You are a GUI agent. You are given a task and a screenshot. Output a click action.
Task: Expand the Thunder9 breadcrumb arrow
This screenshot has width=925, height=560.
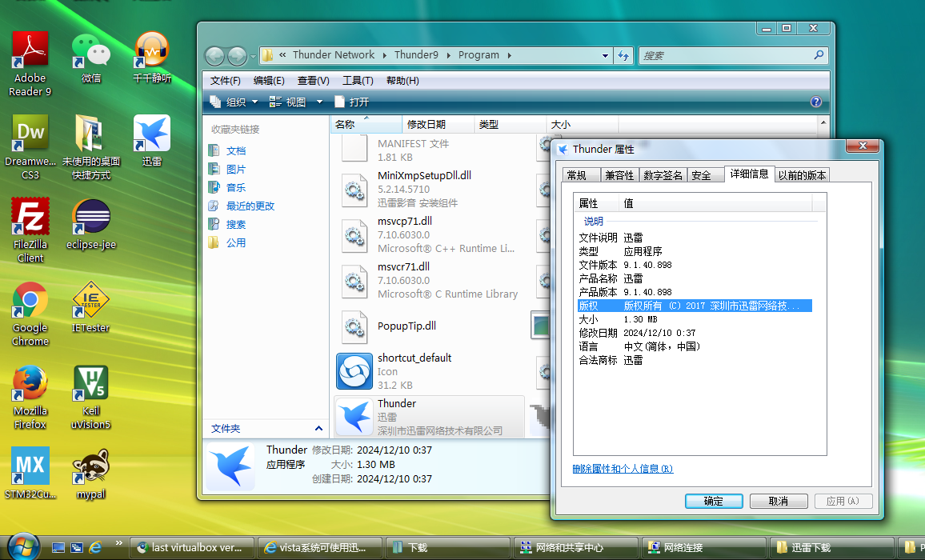point(448,55)
